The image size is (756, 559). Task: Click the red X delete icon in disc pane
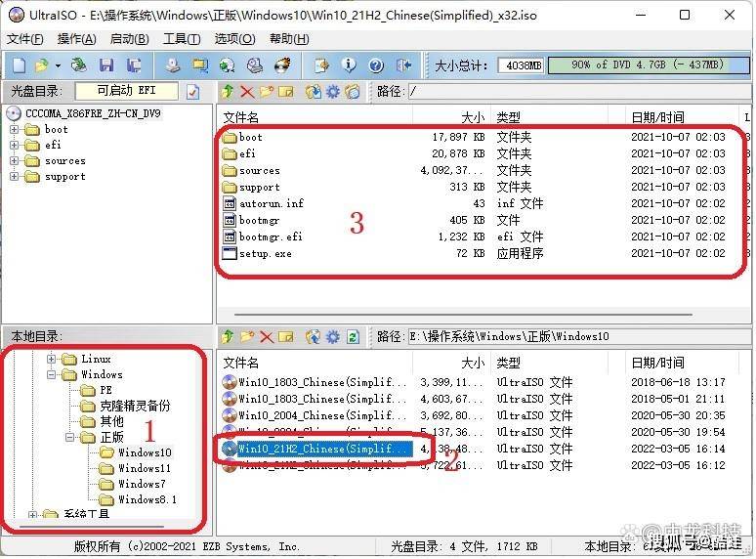[247, 91]
